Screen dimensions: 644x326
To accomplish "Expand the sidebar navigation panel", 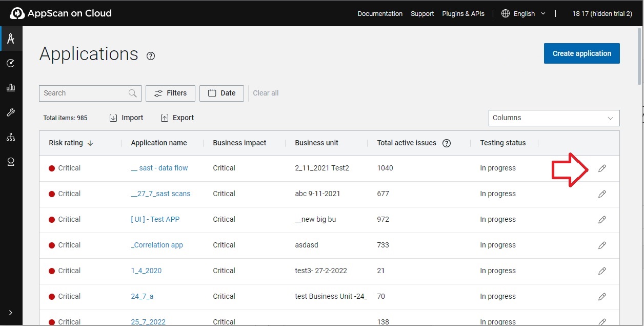I will point(11,313).
